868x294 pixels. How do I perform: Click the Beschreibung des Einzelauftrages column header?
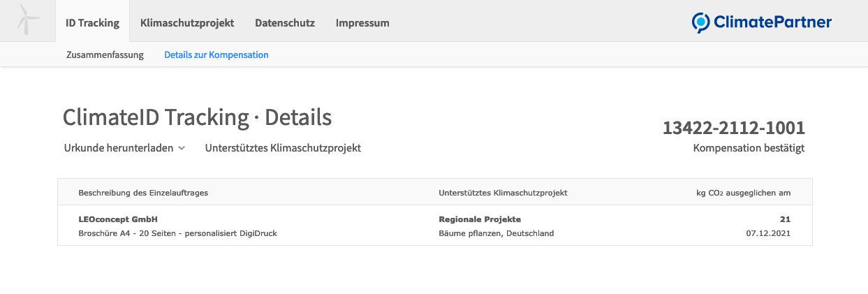143,192
